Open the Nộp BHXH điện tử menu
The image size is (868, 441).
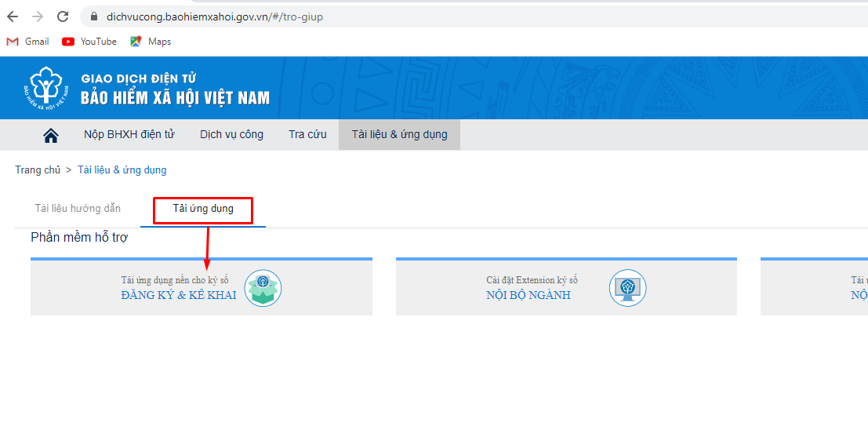[129, 134]
